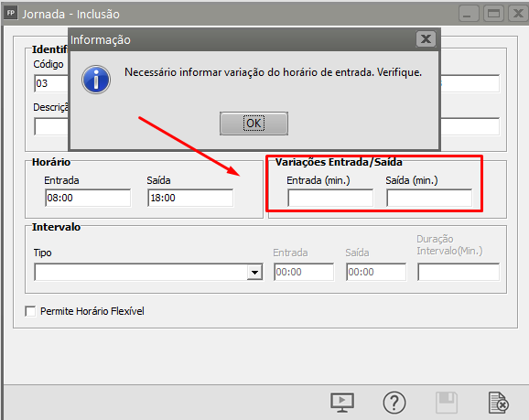Click the cancel document icon

pyautogui.click(x=498, y=402)
